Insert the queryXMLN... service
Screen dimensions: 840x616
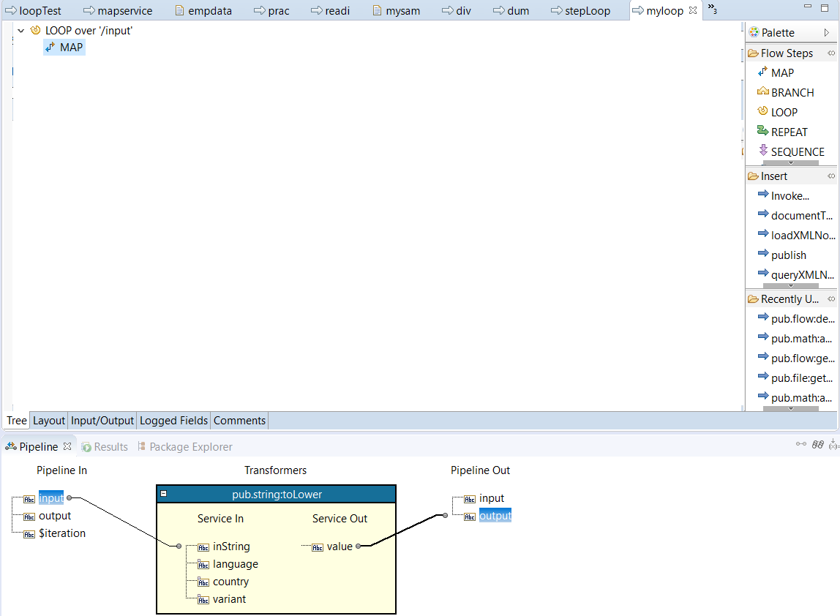point(796,275)
